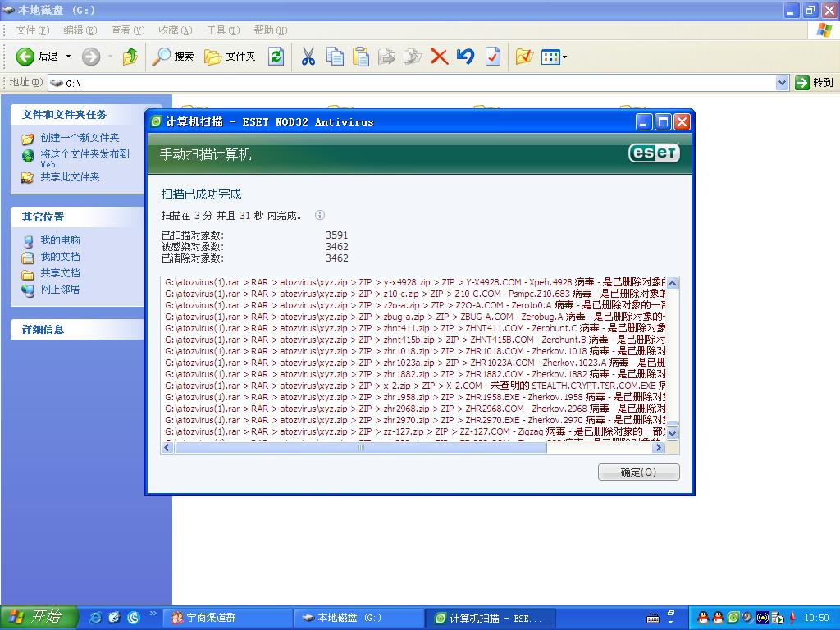Open the Views dropdown icon

tap(554, 57)
